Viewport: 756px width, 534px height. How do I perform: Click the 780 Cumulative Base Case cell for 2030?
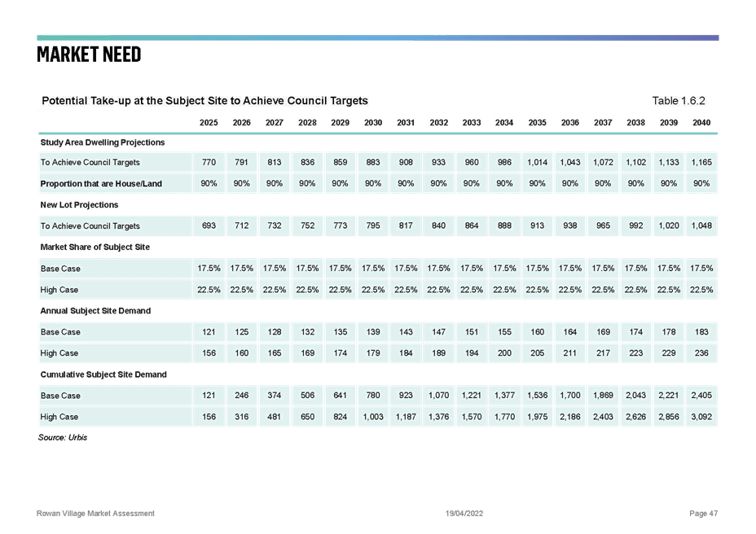[x=373, y=395]
